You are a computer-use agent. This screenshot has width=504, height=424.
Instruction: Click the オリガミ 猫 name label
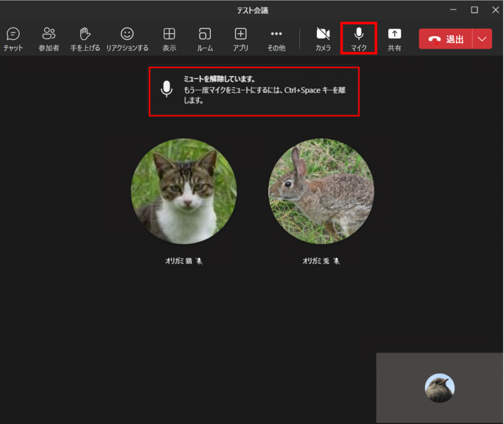coord(179,261)
